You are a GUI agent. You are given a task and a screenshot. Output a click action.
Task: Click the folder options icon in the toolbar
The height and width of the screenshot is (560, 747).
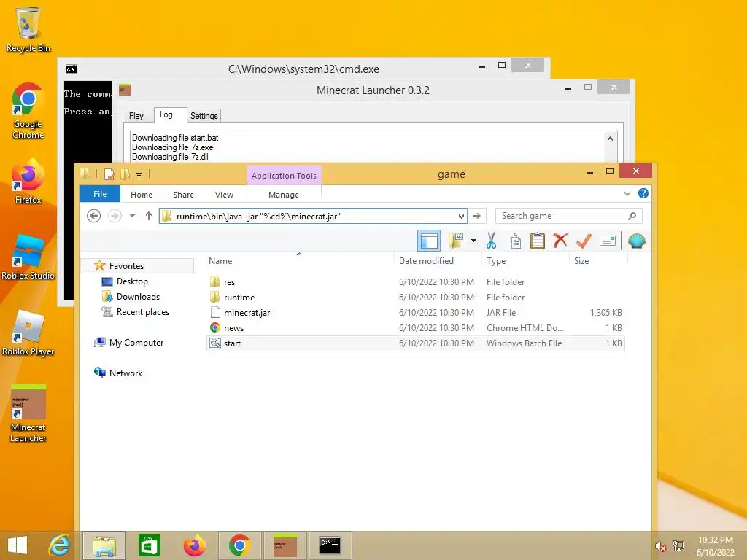[x=456, y=241]
